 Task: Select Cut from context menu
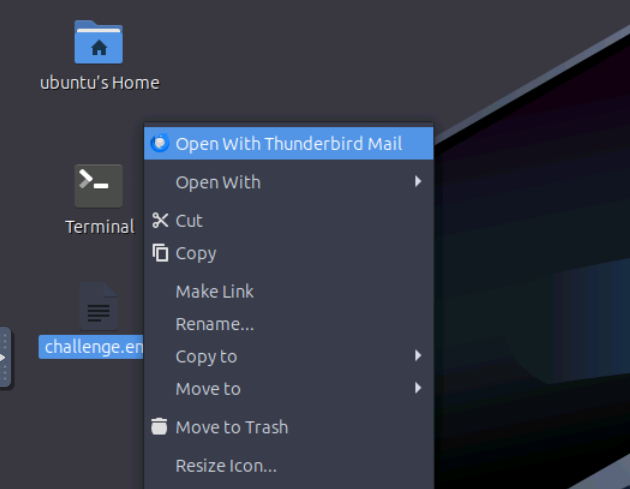[288, 221]
